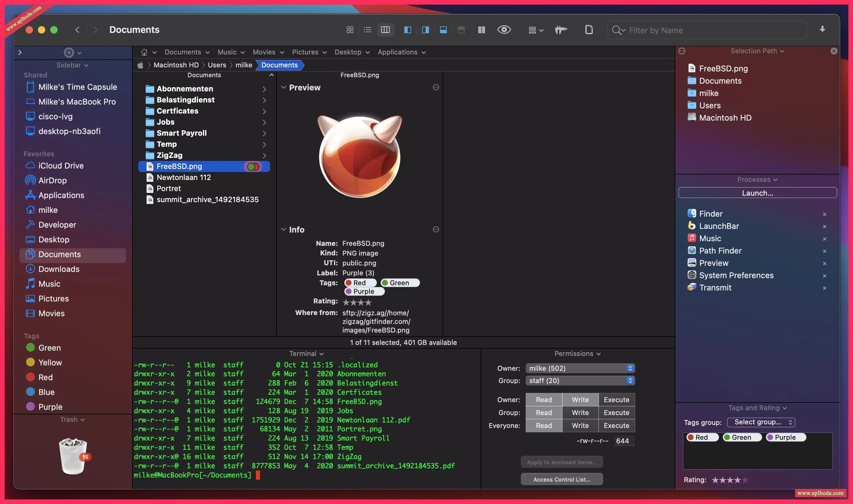Click Macintosh HD in the path bar

(x=176, y=65)
